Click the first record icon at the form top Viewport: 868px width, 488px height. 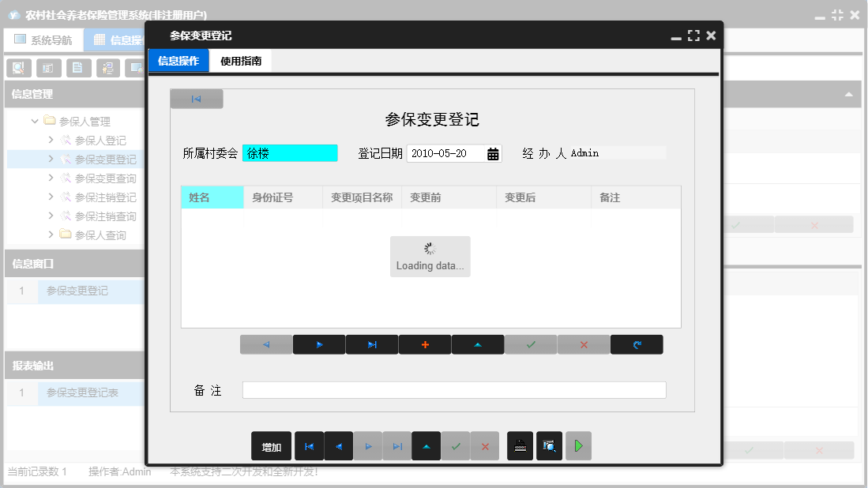[196, 99]
